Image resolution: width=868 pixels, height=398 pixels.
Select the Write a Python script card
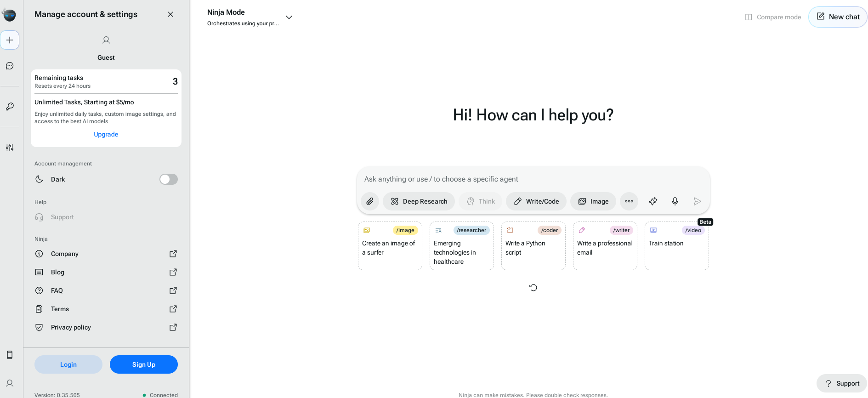(533, 246)
